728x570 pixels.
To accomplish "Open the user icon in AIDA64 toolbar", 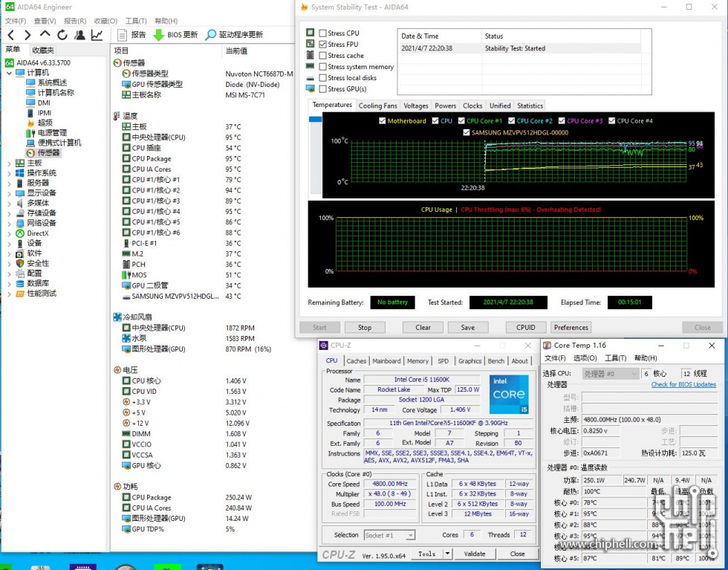I will click(80, 35).
